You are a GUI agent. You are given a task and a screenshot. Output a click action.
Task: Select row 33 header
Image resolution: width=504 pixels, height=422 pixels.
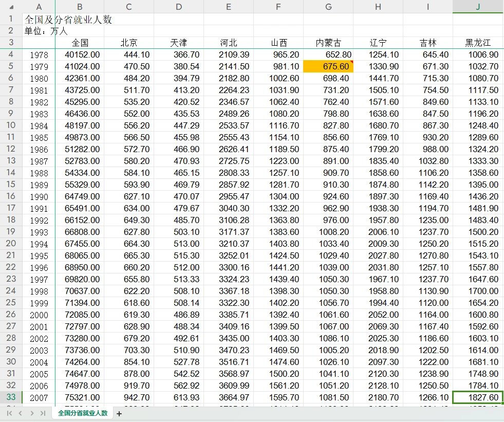click(11, 397)
